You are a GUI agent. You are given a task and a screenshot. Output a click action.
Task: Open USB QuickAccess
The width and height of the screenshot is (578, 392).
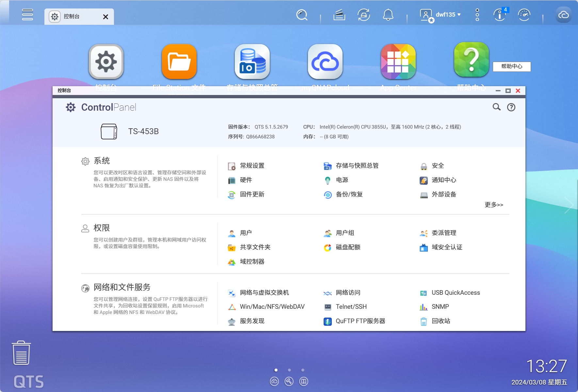pyautogui.click(x=450, y=293)
